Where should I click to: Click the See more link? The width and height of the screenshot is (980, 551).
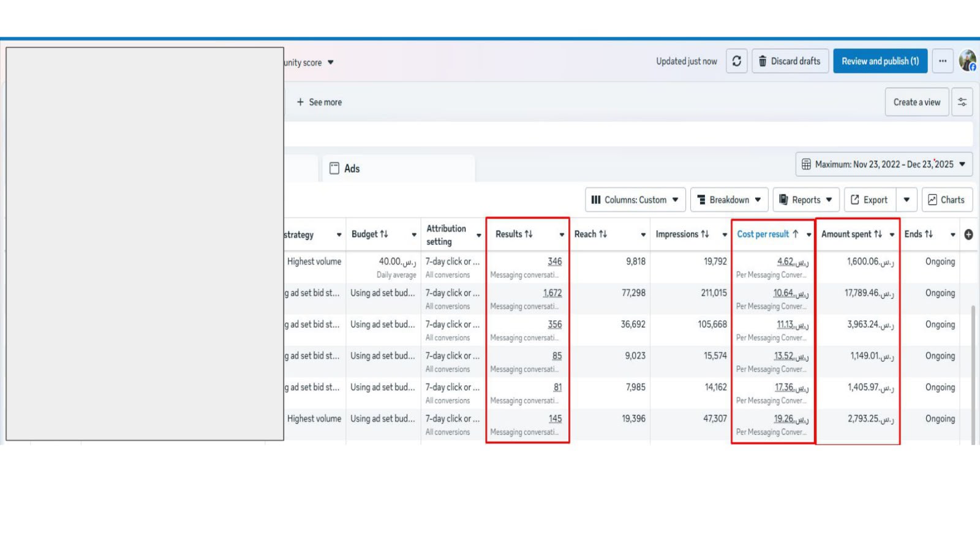pyautogui.click(x=319, y=102)
